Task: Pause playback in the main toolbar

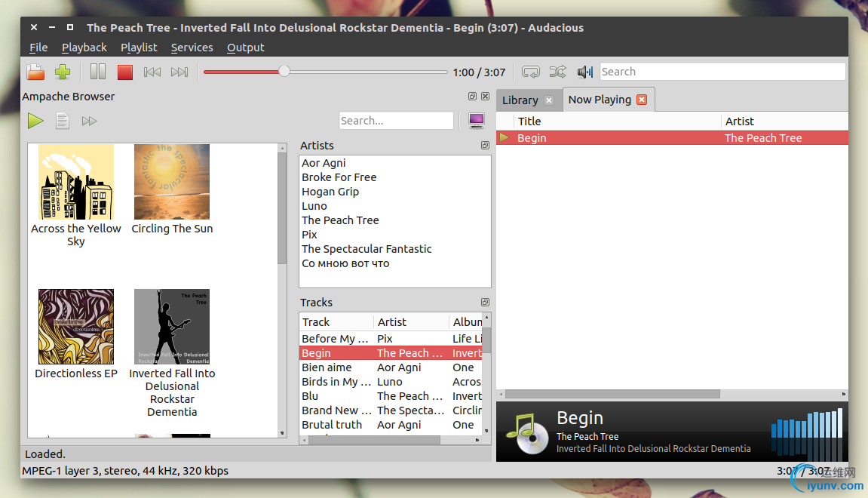Action: click(x=98, y=72)
